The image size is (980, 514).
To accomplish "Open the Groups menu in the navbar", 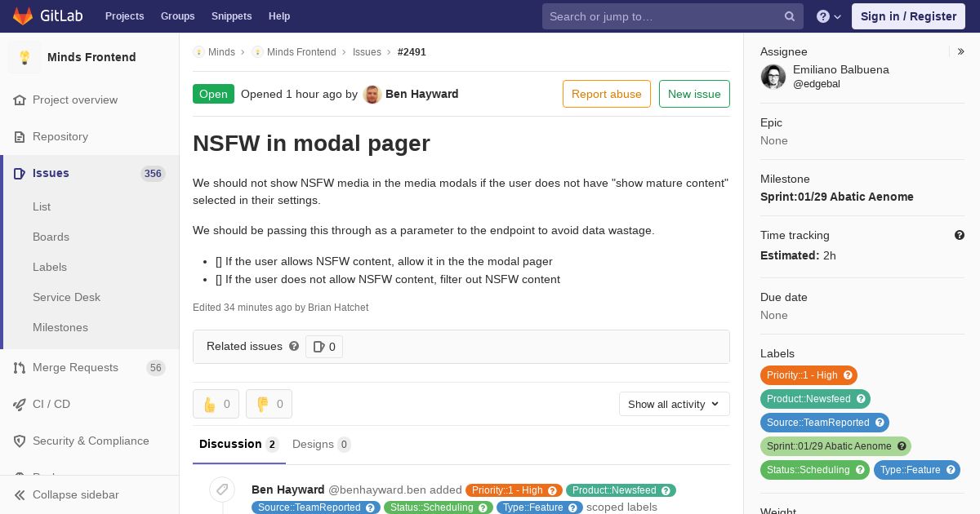I will click(178, 16).
